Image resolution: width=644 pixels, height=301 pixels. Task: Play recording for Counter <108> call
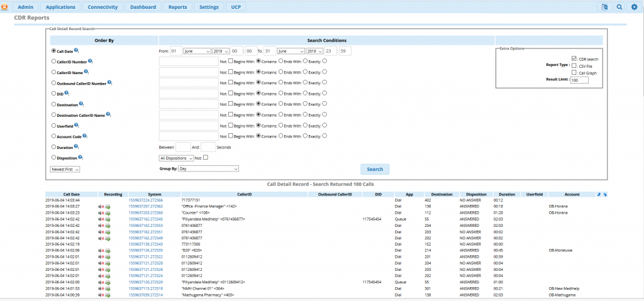(x=101, y=213)
